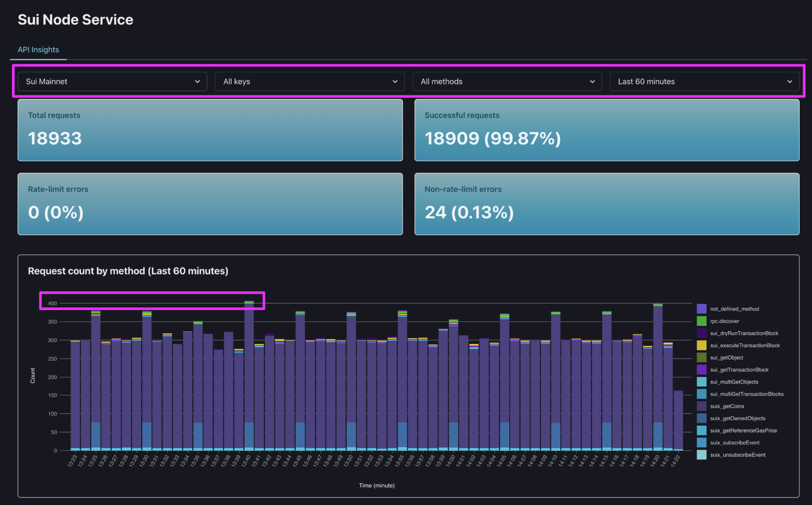Click the 18933 total value text
Viewport: 812px width, 505px height.
pos(55,138)
